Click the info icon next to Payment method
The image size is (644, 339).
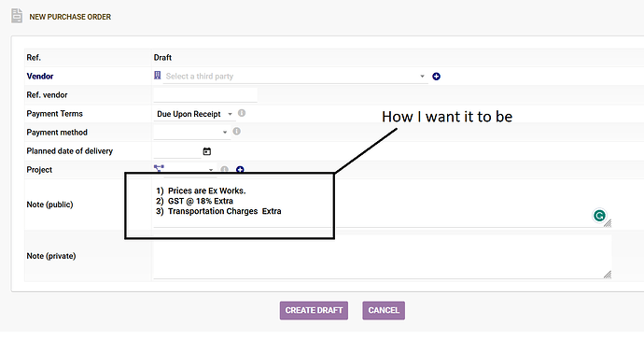point(236,132)
